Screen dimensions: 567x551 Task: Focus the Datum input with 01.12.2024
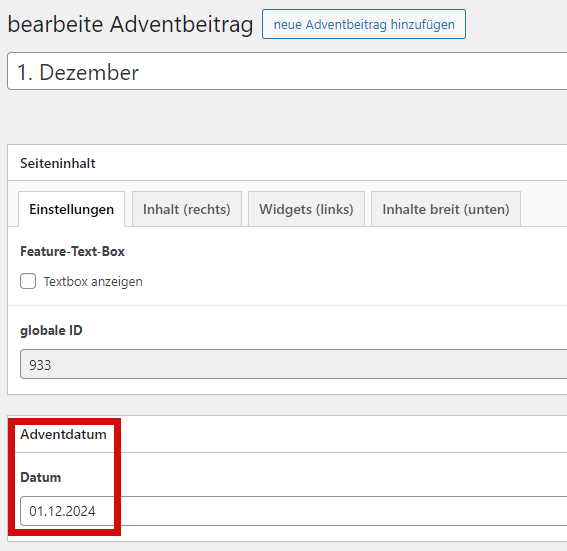[294, 511]
